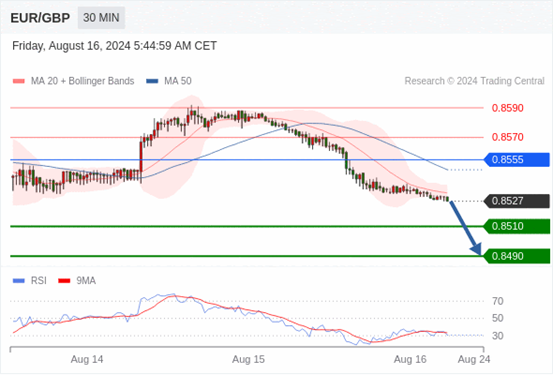Click the RSI legend label

38,281
